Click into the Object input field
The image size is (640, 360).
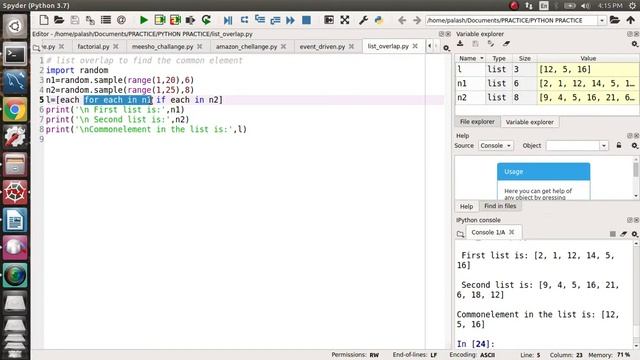click(x=573, y=145)
